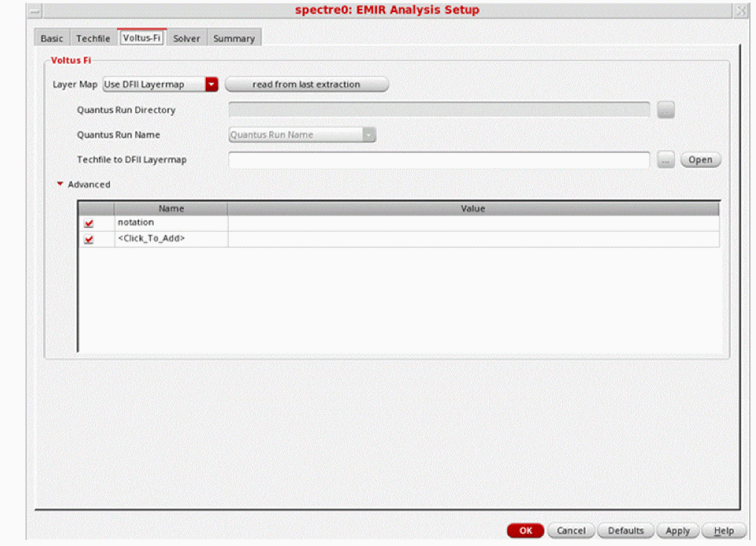Open the Quantus Run Name combo box
This screenshot has height=546, width=756.
point(302,135)
